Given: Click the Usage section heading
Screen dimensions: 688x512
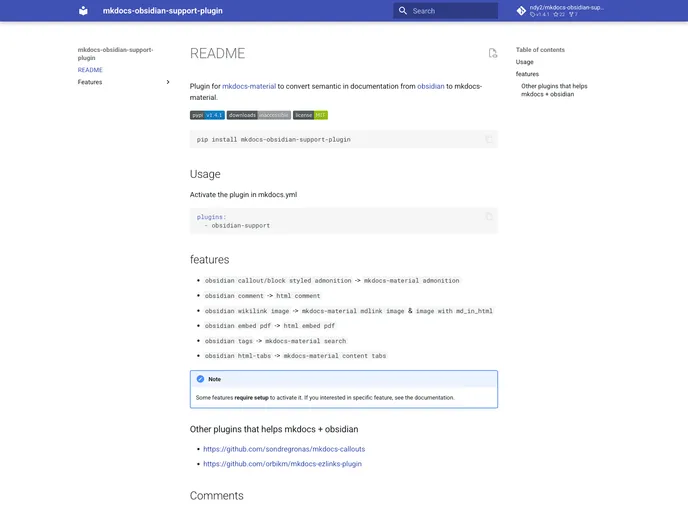Looking at the screenshot, I should [x=205, y=174].
